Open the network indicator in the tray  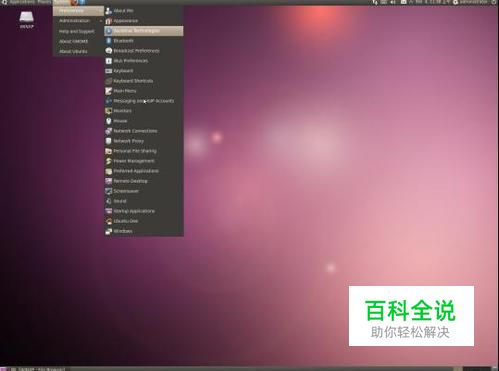tap(375, 2)
